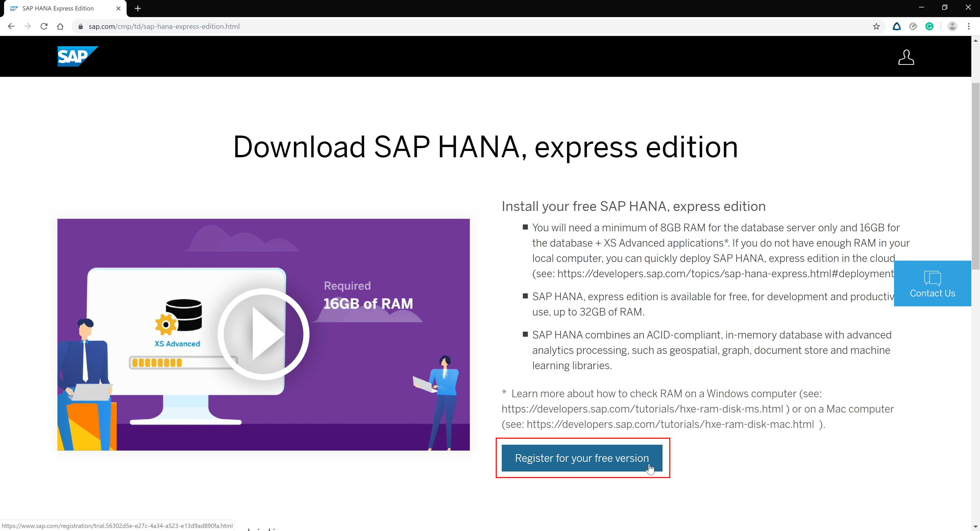The image size is (980, 531).
Task: Click the browser forward arrow
Action: [x=27, y=26]
